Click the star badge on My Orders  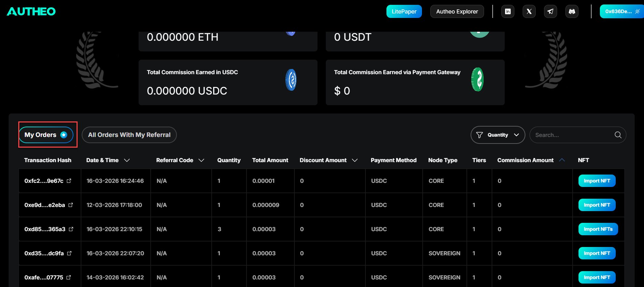click(x=64, y=135)
